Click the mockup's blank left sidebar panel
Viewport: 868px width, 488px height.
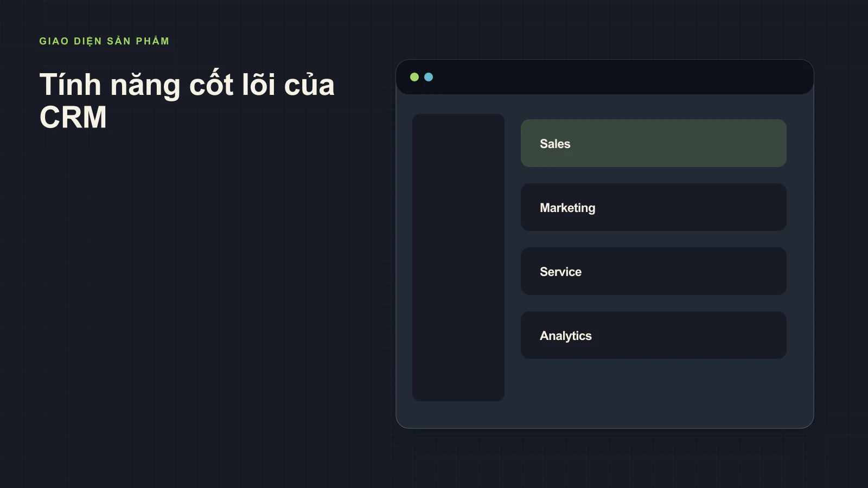[x=458, y=258]
